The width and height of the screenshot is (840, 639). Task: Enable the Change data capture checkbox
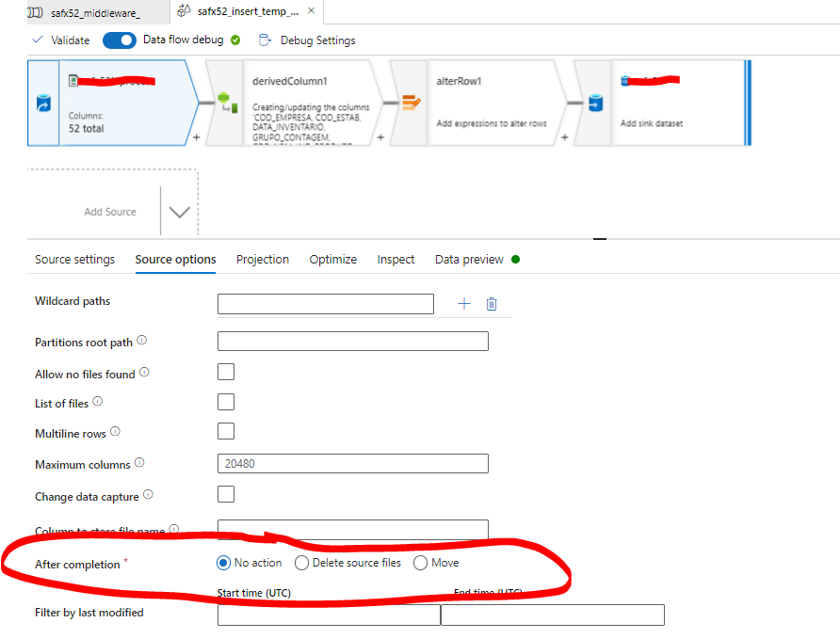tap(226, 494)
